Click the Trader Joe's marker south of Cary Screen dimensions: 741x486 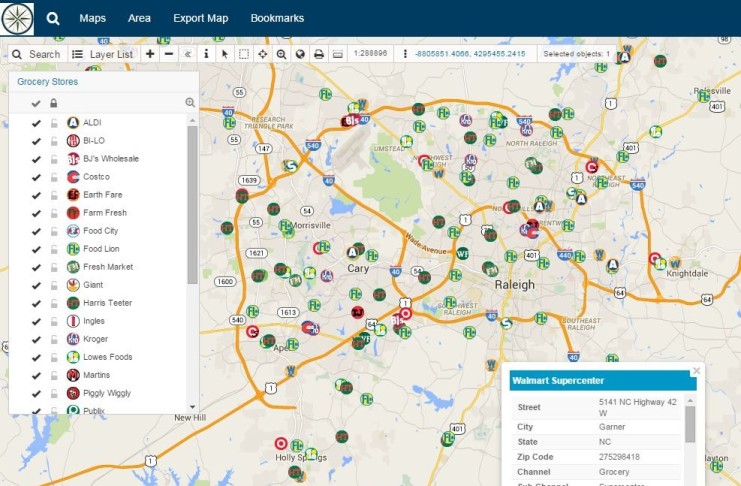(x=358, y=312)
